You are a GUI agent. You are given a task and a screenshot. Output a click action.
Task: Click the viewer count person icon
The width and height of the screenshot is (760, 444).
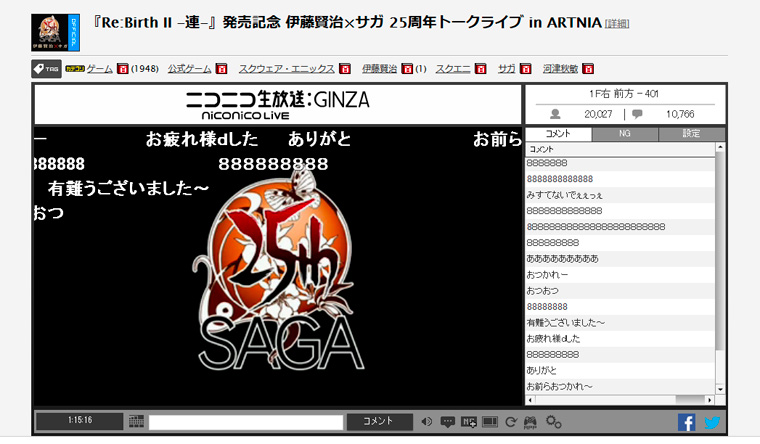coord(555,114)
